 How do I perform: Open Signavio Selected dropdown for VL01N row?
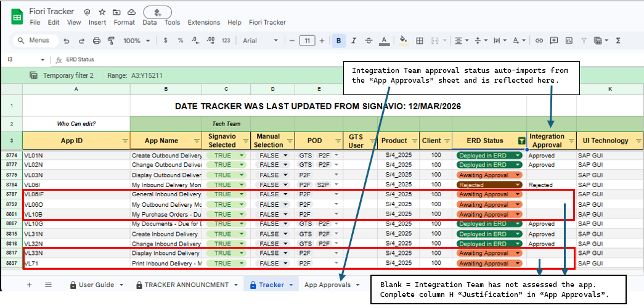(242, 156)
